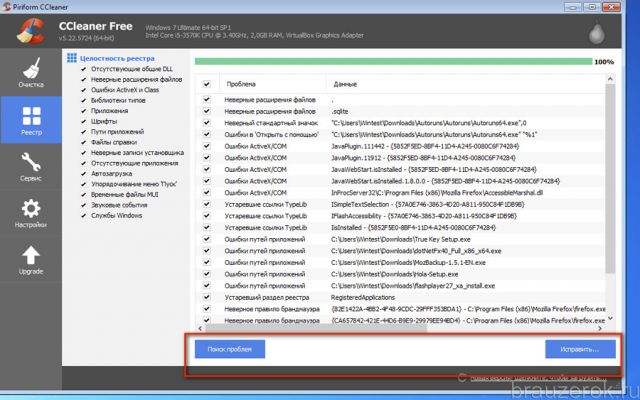Select the ISimpleTextSelection TypeLib entry

tap(428, 204)
